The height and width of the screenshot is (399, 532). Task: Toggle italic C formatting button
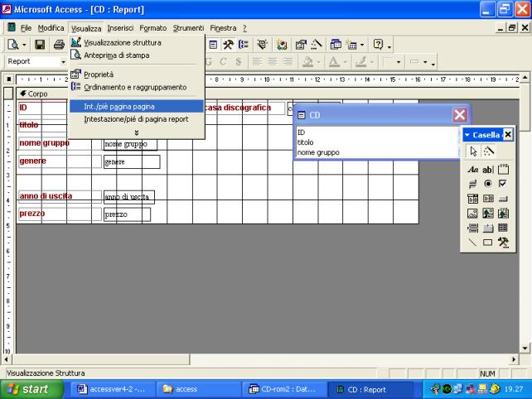click(223, 62)
